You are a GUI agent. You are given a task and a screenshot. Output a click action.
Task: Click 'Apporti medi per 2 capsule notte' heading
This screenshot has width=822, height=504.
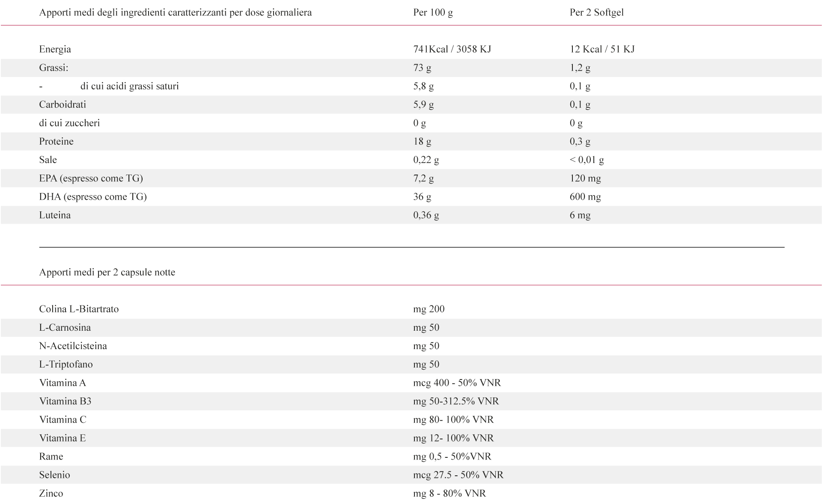pyautogui.click(x=107, y=272)
